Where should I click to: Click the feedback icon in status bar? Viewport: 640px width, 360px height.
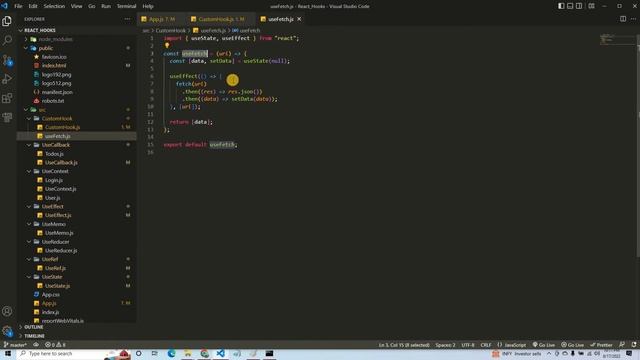[x=622, y=345]
